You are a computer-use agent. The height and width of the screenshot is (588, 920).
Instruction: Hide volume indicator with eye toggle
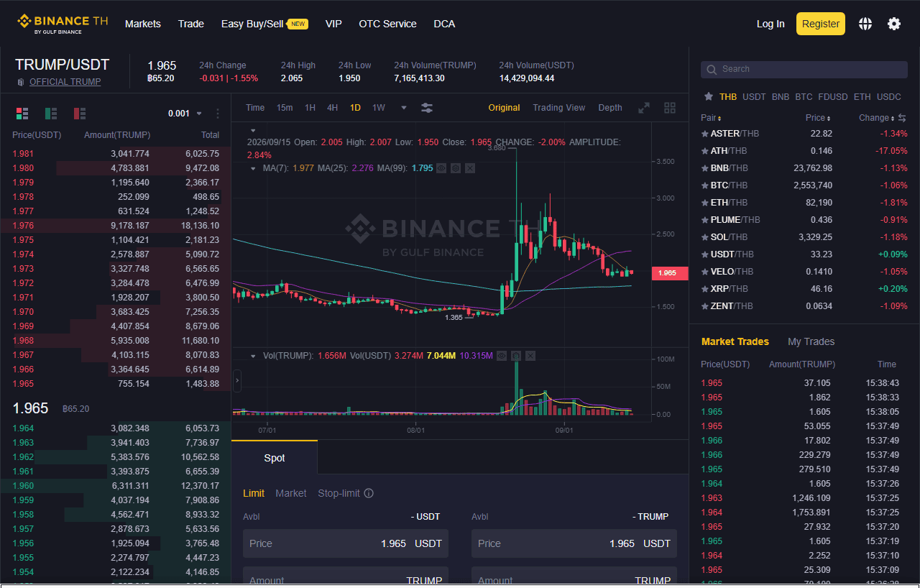(502, 356)
